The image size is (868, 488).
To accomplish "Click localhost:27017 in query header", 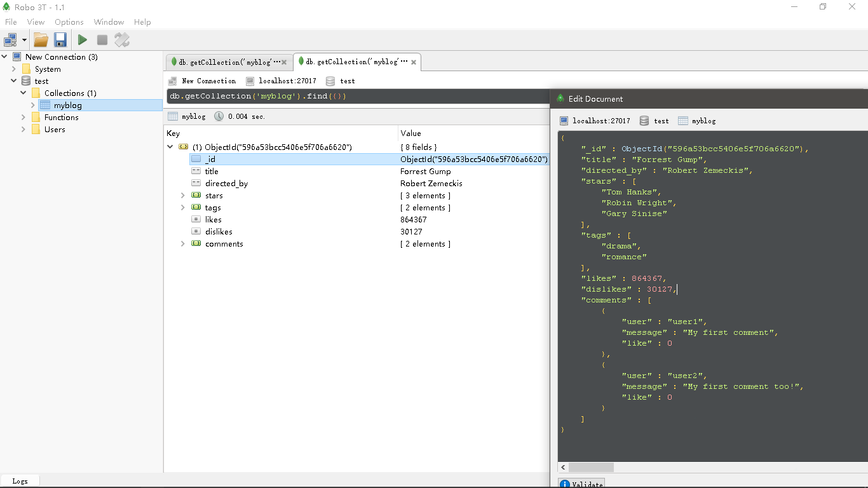I will pos(287,81).
